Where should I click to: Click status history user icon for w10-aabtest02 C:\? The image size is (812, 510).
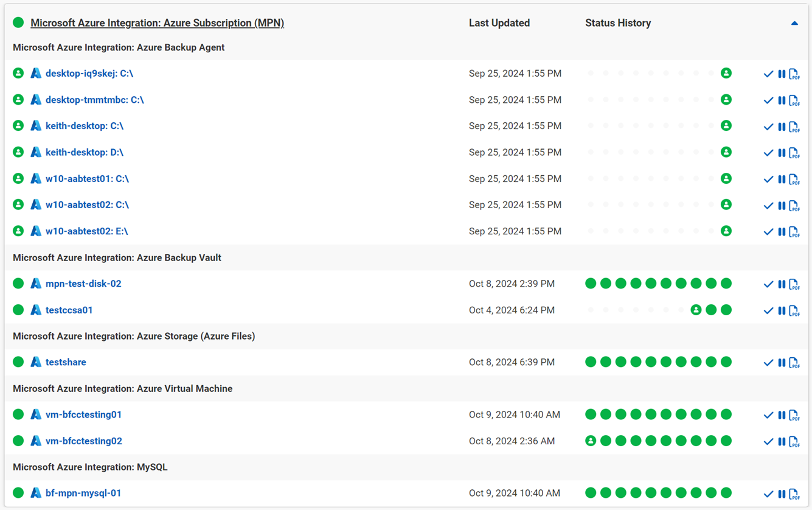click(x=726, y=204)
